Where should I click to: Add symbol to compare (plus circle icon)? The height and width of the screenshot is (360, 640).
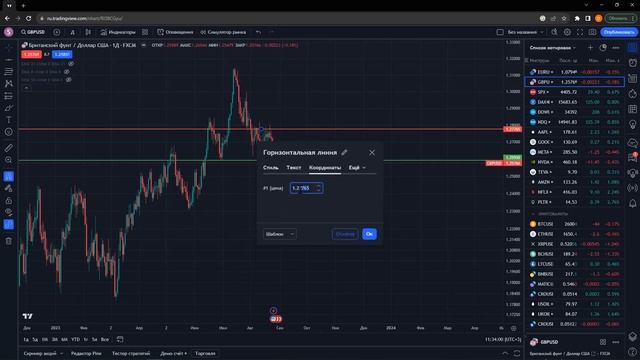pyautogui.click(x=57, y=32)
